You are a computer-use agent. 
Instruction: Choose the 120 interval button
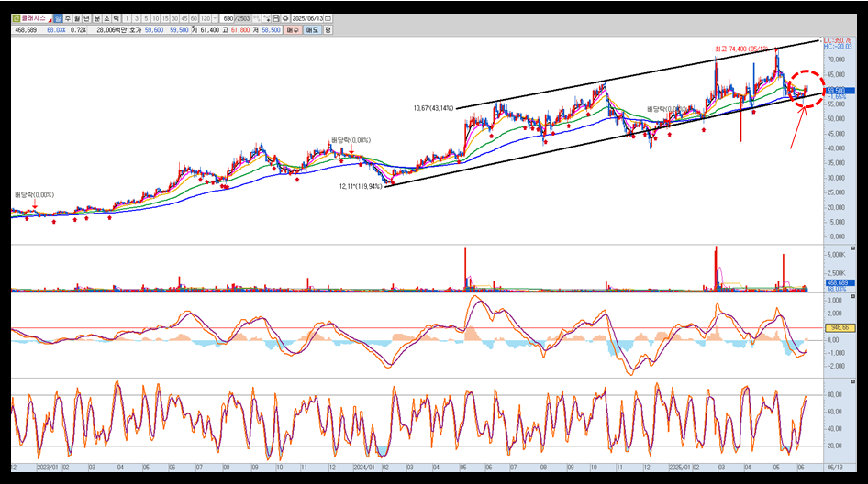[x=205, y=19]
